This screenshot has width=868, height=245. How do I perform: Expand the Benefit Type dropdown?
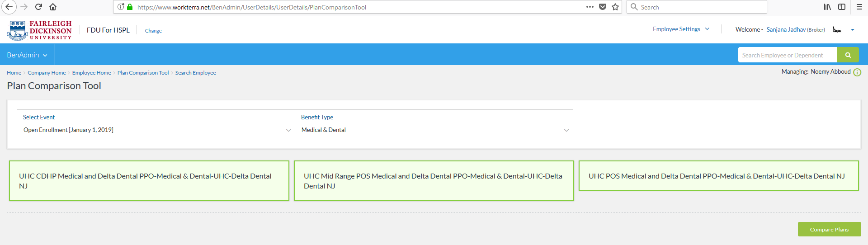click(434, 124)
